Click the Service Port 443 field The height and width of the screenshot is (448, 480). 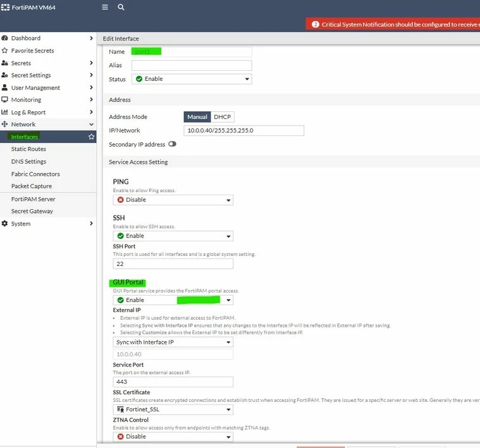pyautogui.click(x=173, y=382)
